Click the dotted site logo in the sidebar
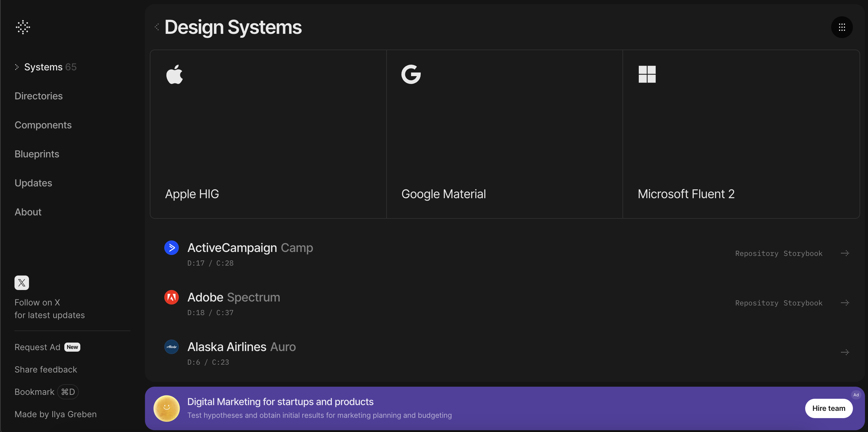Viewport: 868px width, 432px height. point(23,27)
